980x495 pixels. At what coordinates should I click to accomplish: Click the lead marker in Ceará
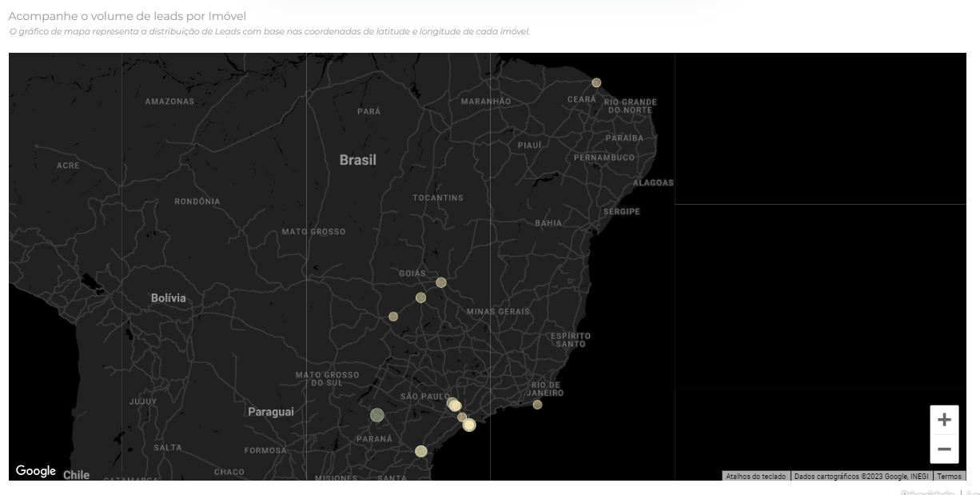pyautogui.click(x=596, y=82)
